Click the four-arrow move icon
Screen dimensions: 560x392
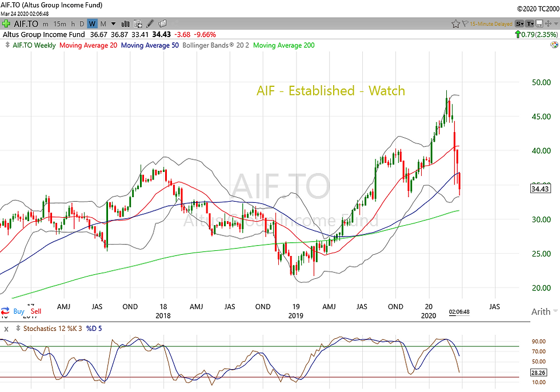click(x=548, y=24)
